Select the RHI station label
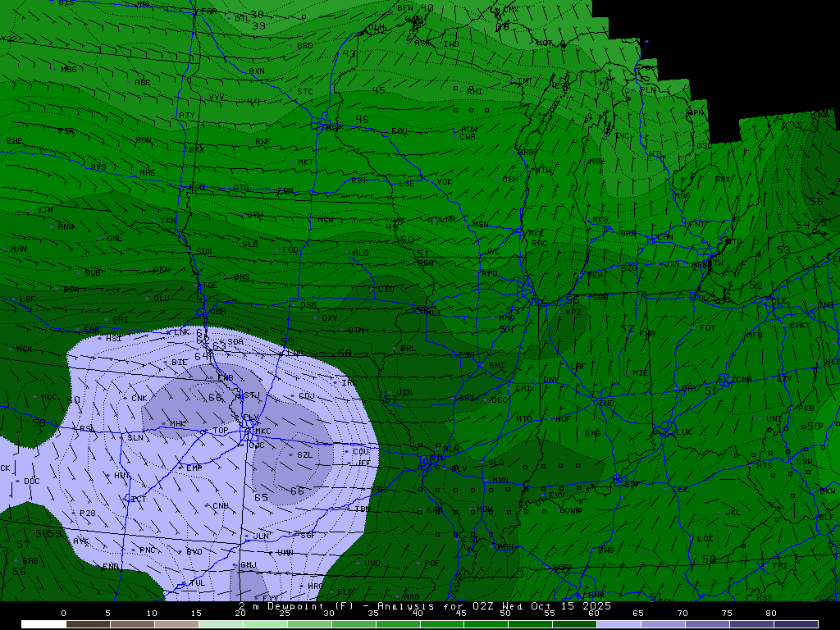 pyautogui.click(x=475, y=92)
